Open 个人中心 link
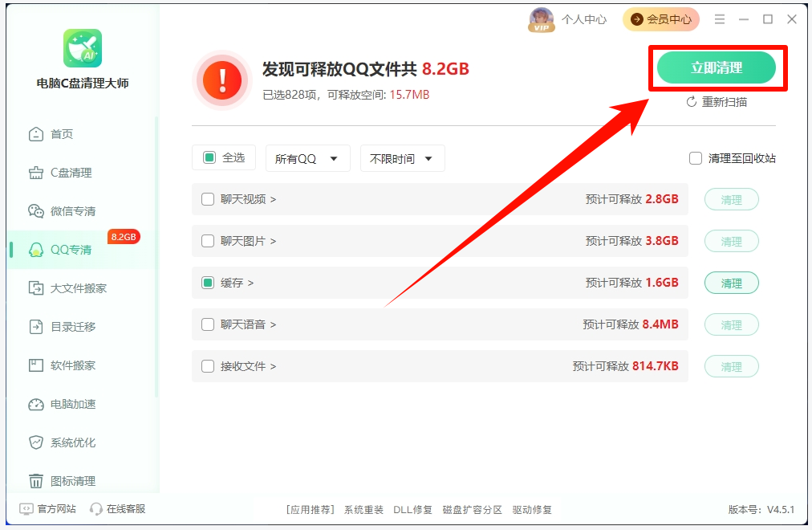812x530 pixels. (x=584, y=20)
